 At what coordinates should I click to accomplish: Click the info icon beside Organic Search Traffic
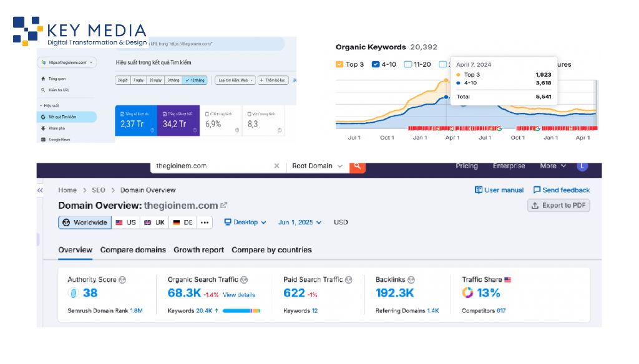(244, 280)
